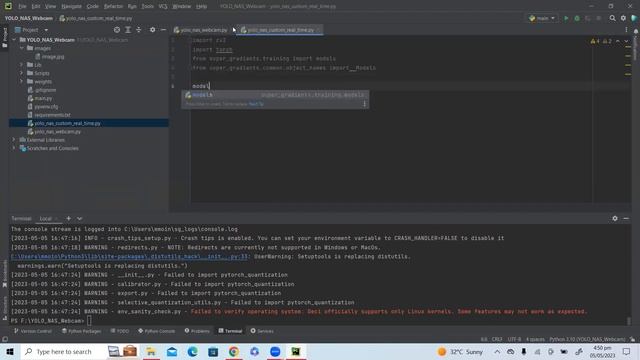Click the Select Opened File target icon
The image size is (640, 360).
pyautogui.click(x=117, y=30)
